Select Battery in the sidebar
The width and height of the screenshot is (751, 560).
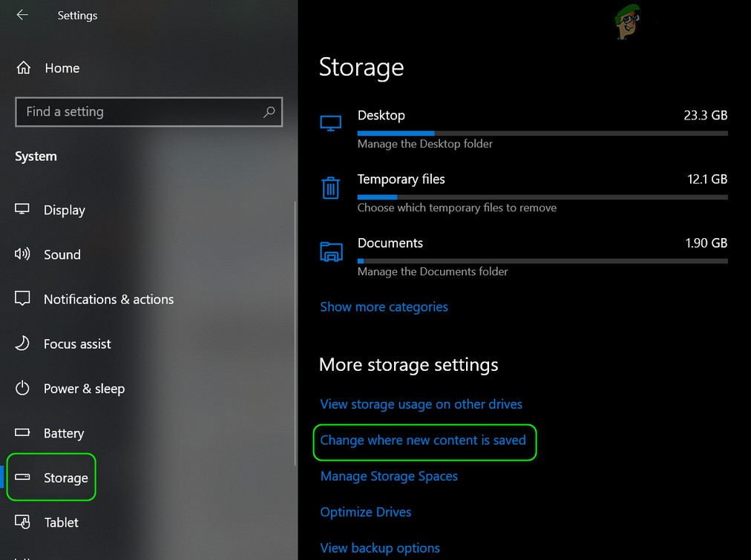point(64,433)
